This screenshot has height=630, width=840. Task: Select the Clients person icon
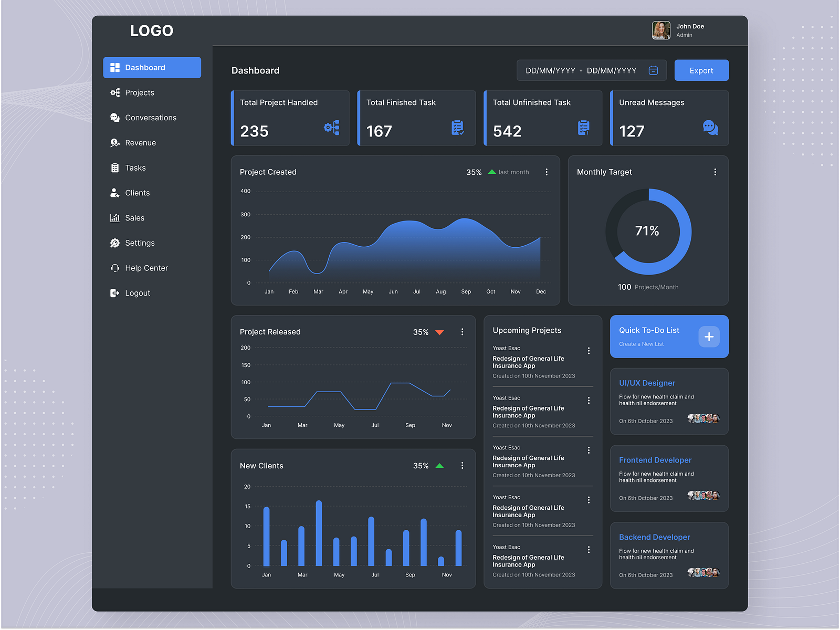click(115, 193)
